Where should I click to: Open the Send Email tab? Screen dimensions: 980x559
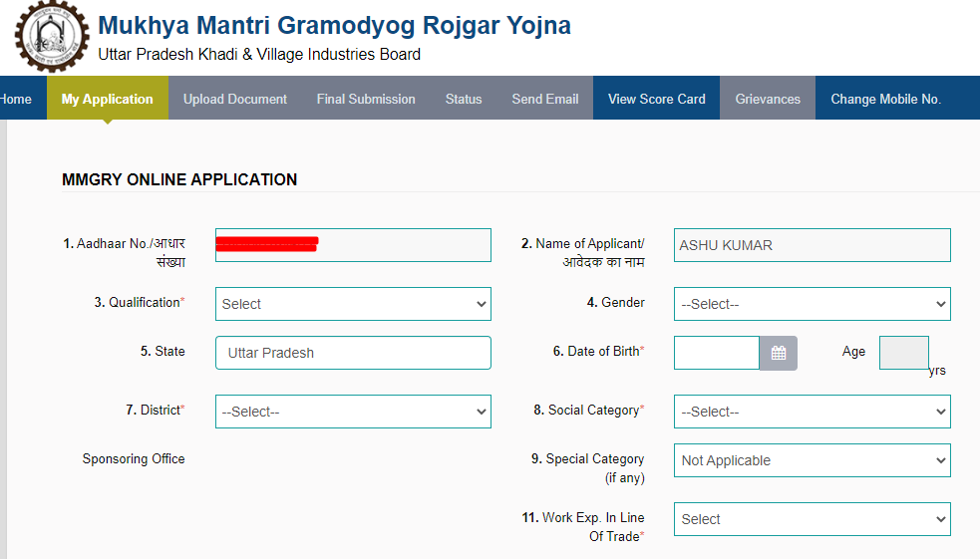(545, 98)
